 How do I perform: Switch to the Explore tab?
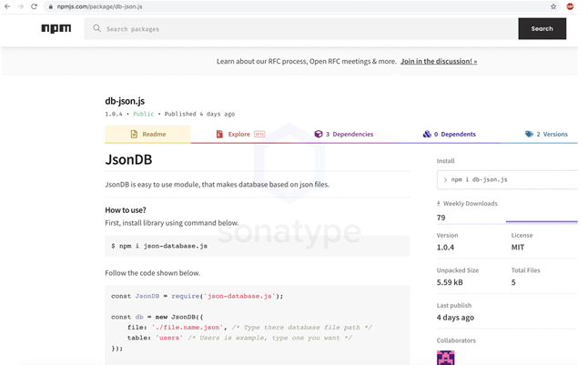click(239, 134)
